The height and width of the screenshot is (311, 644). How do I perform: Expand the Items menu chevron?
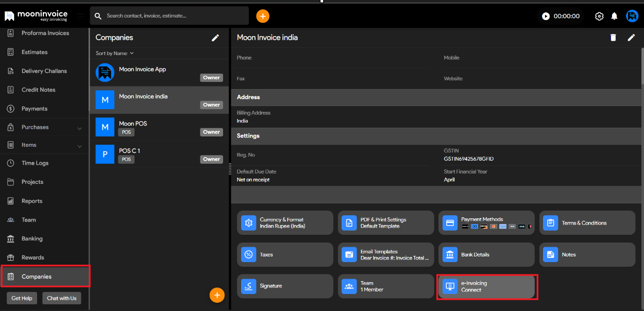tap(79, 146)
